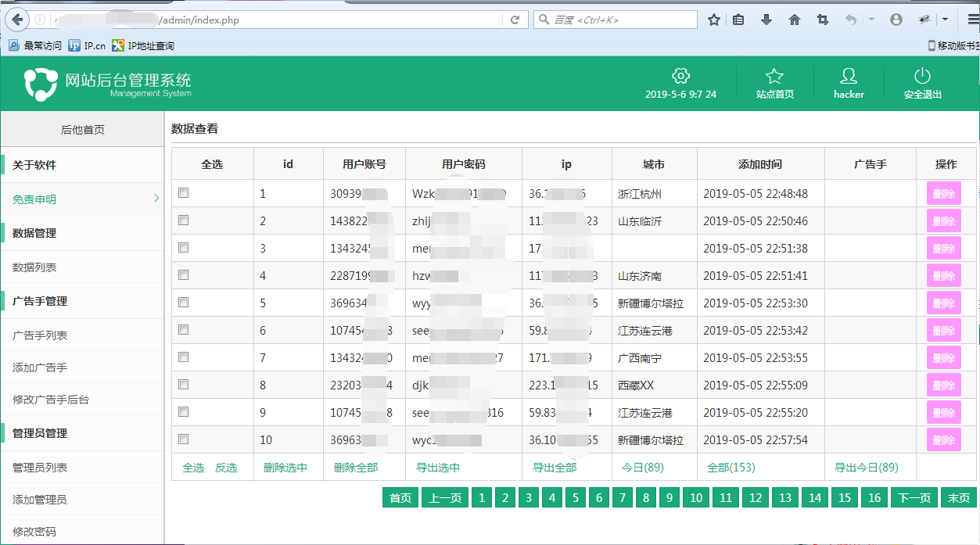Click the browser back arrow button
Image resolution: width=980 pixels, height=545 pixels.
17,20
